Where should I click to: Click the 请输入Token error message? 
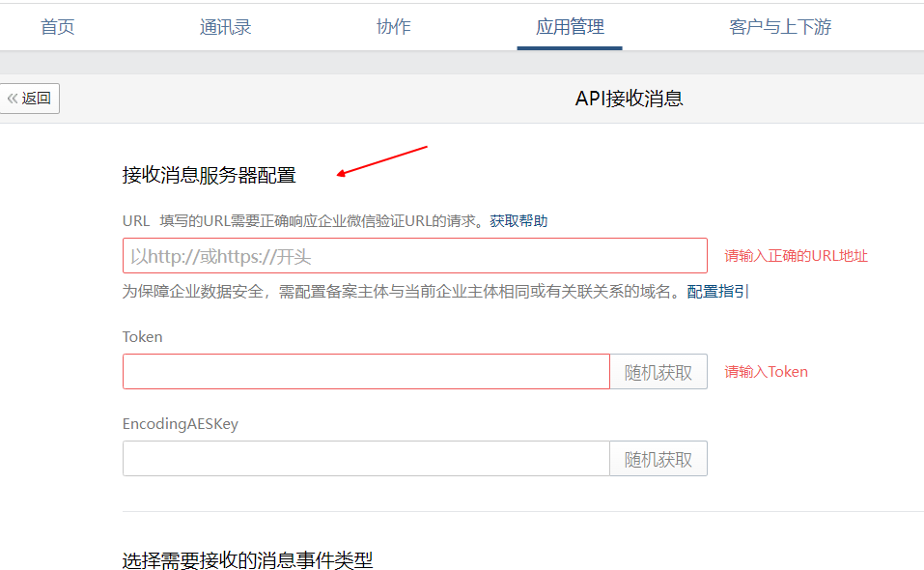click(x=766, y=372)
